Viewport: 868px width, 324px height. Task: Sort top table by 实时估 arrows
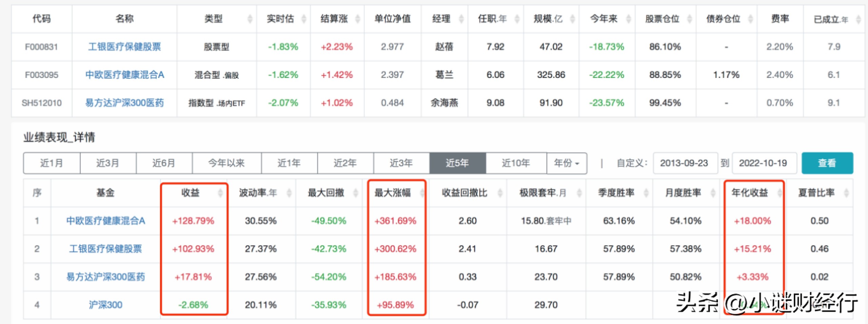[x=304, y=19]
